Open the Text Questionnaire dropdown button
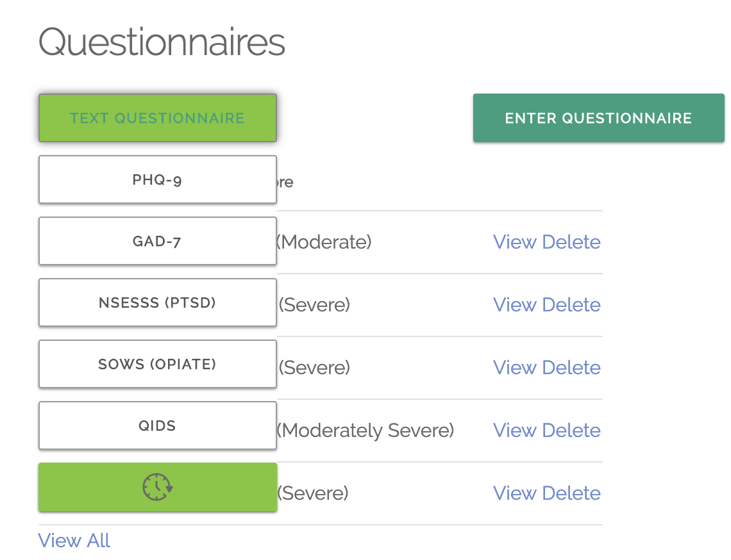Screen dimensions: 731x560 click(x=158, y=118)
